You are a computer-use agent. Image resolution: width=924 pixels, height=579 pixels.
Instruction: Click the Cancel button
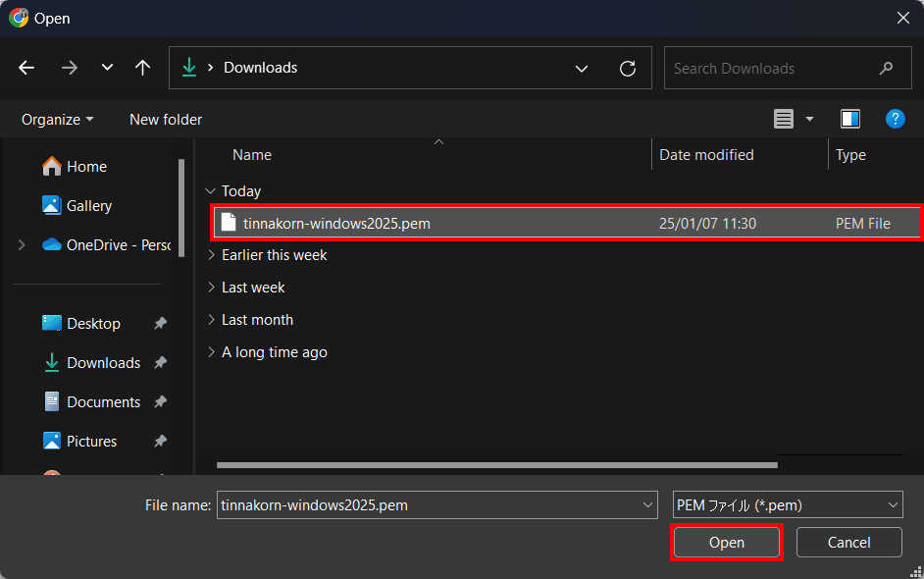click(x=849, y=543)
